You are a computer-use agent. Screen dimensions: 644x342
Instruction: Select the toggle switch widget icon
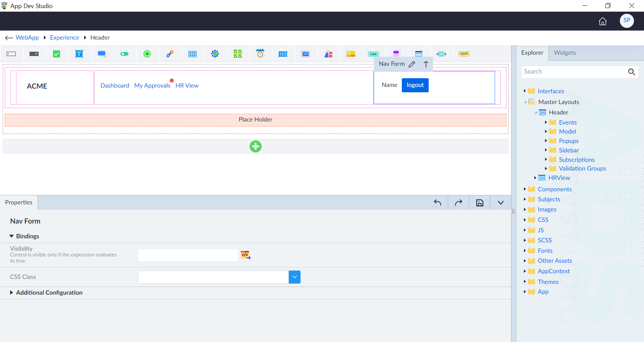pyautogui.click(x=124, y=54)
